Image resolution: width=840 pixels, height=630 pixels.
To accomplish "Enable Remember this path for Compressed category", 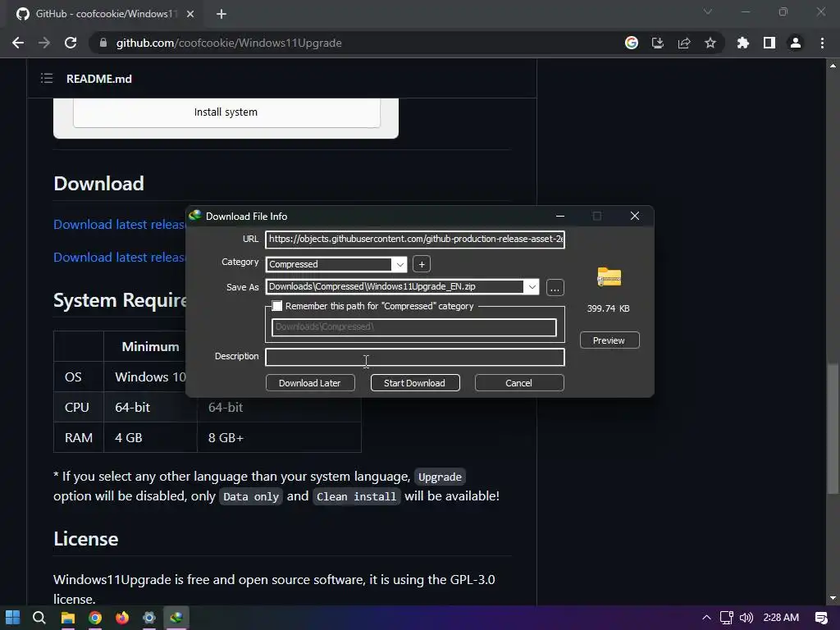I will tap(277, 306).
